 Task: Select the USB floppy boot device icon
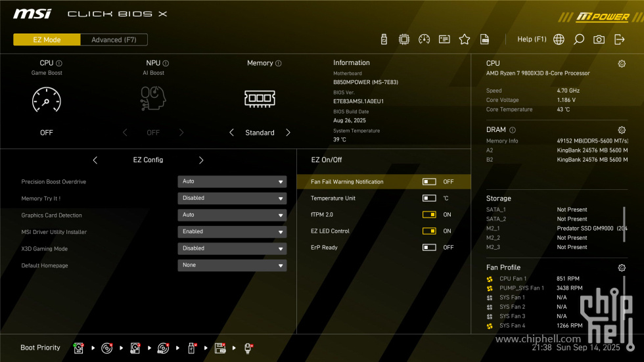pyautogui.click(x=220, y=348)
